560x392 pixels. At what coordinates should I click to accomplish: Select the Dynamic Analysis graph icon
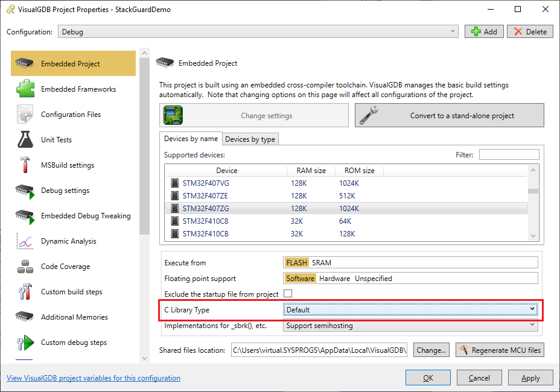coord(25,241)
